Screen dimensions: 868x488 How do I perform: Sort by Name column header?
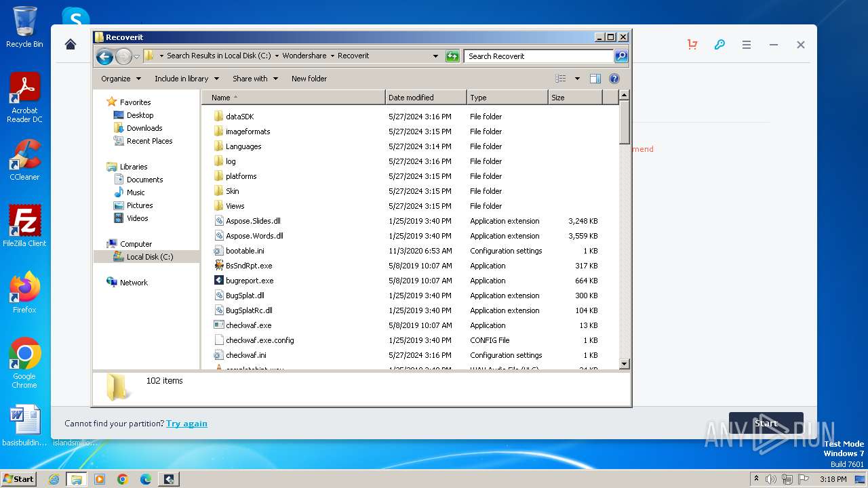[x=293, y=98]
